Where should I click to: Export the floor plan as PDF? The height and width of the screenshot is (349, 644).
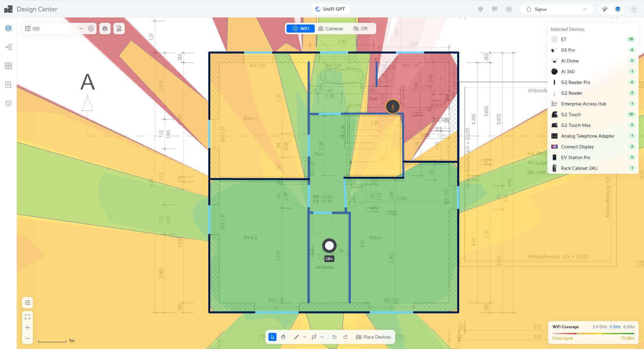click(x=119, y=29)
